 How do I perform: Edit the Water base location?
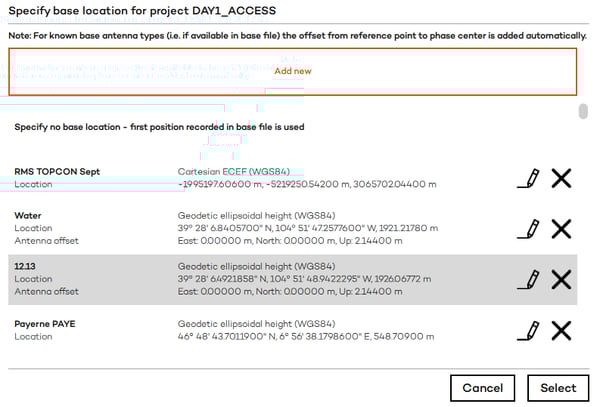[x=528, y=228]
